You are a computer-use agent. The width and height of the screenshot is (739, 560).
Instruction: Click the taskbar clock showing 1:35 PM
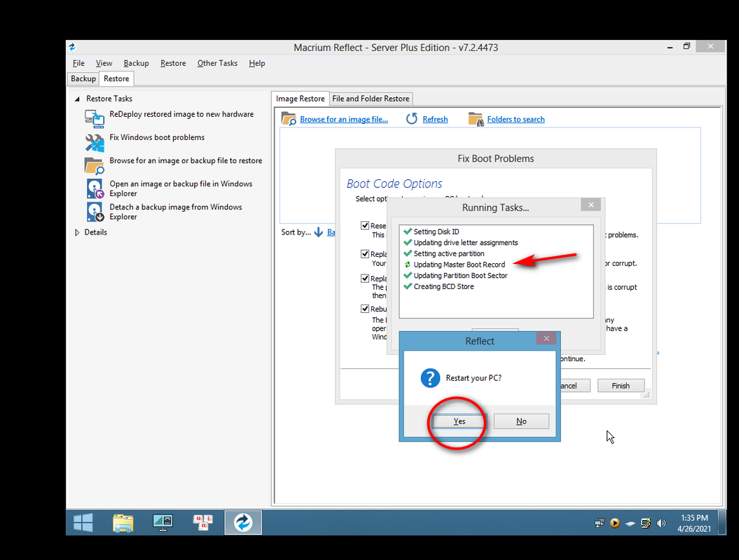(x=693, y=523)
